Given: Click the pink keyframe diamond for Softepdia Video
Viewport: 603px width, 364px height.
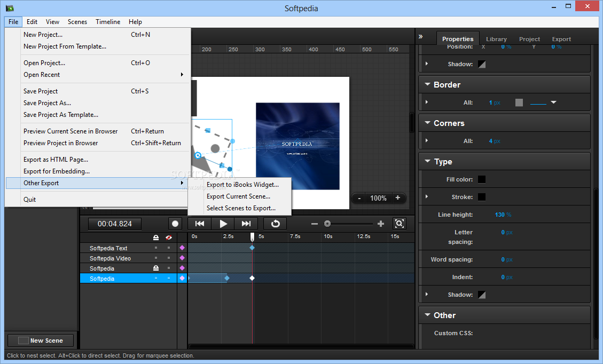Looking at the screenshot, I should tap(182, 258).
